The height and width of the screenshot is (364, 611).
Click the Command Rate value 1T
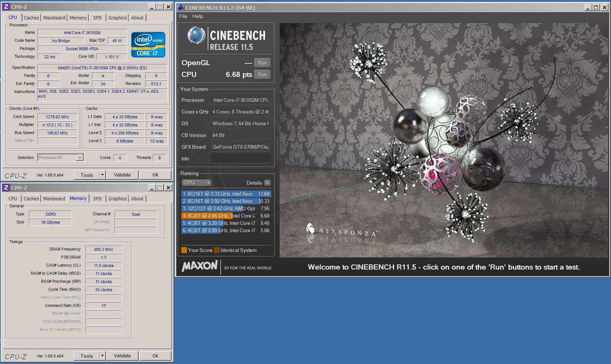(104, 306)
